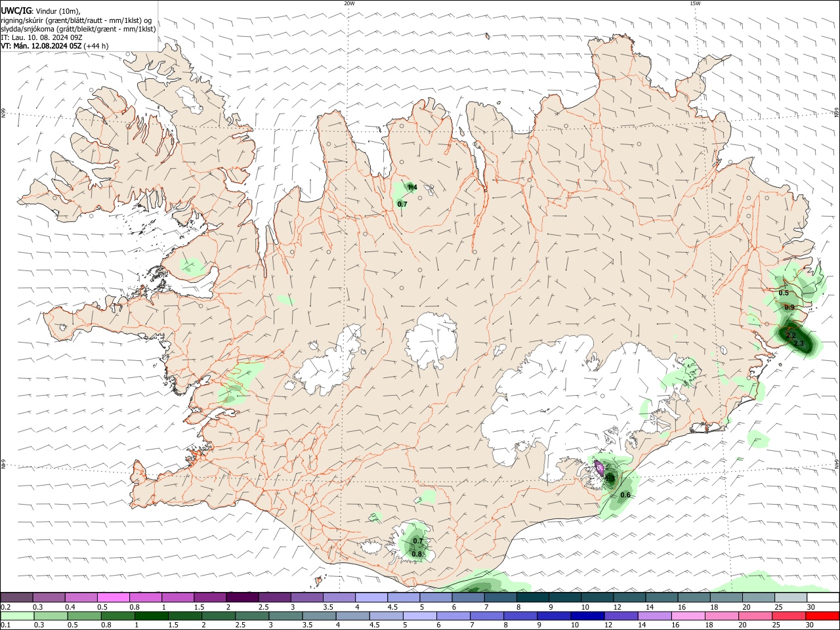Click the '0.6' value off the southeast coast
Image resolution: width=840 pixels, height=630 pixels.
click(625, 495)
